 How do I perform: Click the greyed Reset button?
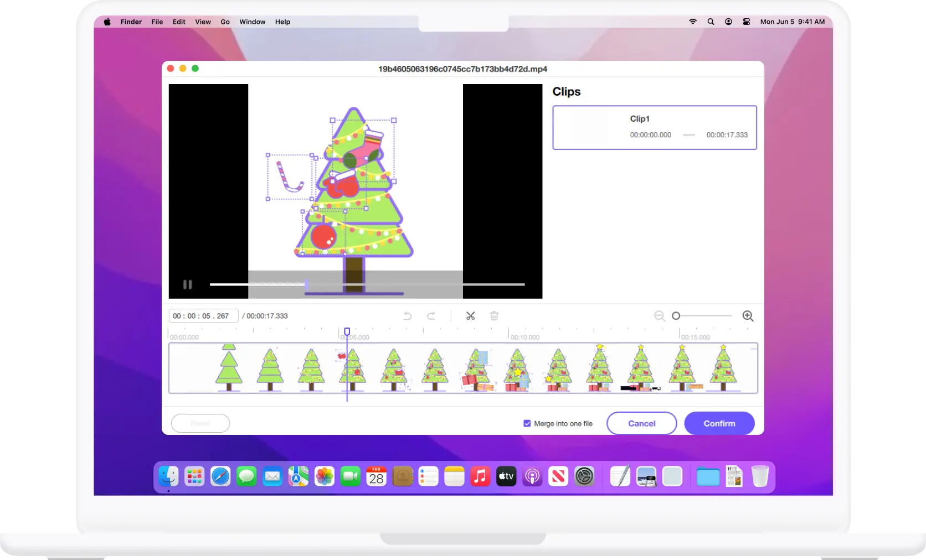(200, 423)
